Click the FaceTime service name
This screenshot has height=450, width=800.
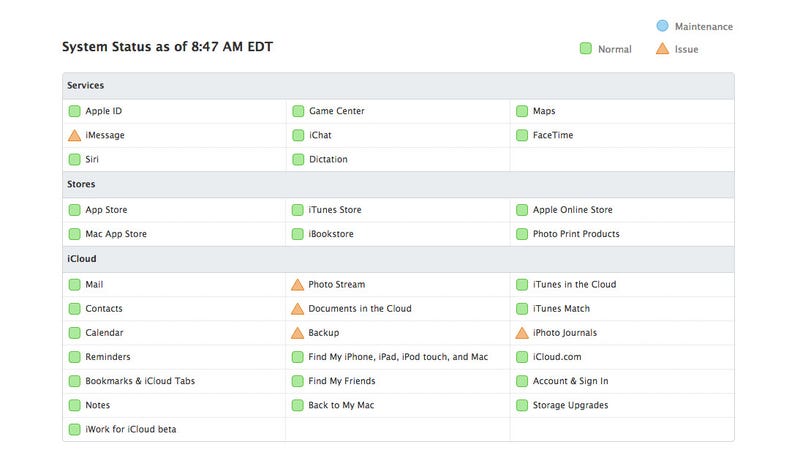553,135
